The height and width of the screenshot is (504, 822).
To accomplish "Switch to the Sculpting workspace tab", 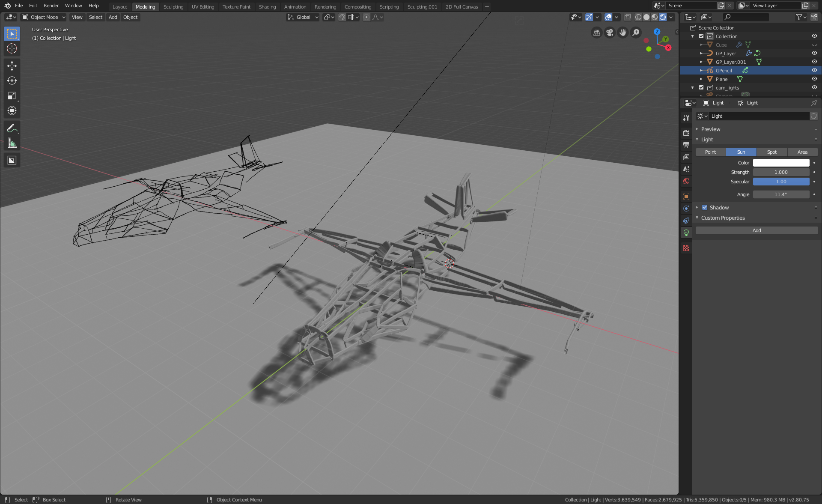I will 173,7.
